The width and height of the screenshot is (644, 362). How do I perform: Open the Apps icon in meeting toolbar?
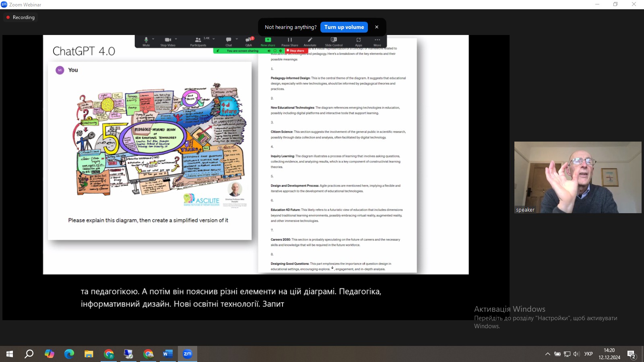click(359, 39)
